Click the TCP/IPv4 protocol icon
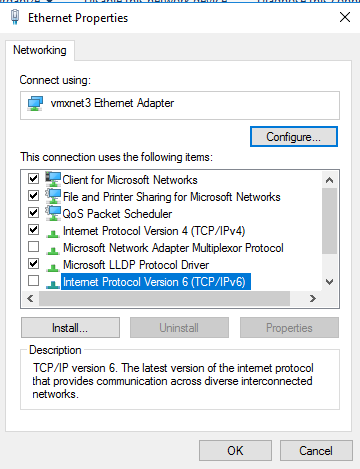360x469 pixels. [53, 233]
